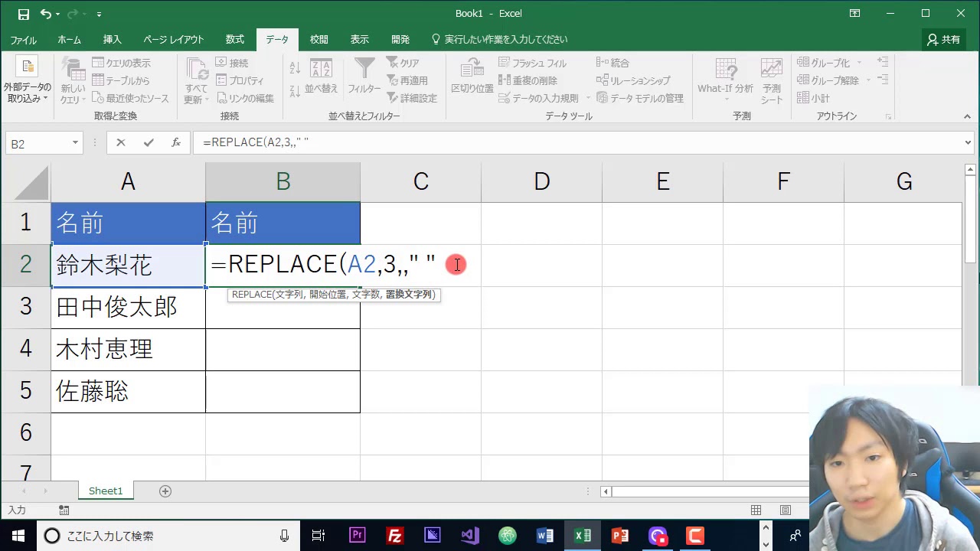Click 予測シート forecast sheet
Image resolution: width=980 pixels, height=551 pixels.
coord(772,80)
